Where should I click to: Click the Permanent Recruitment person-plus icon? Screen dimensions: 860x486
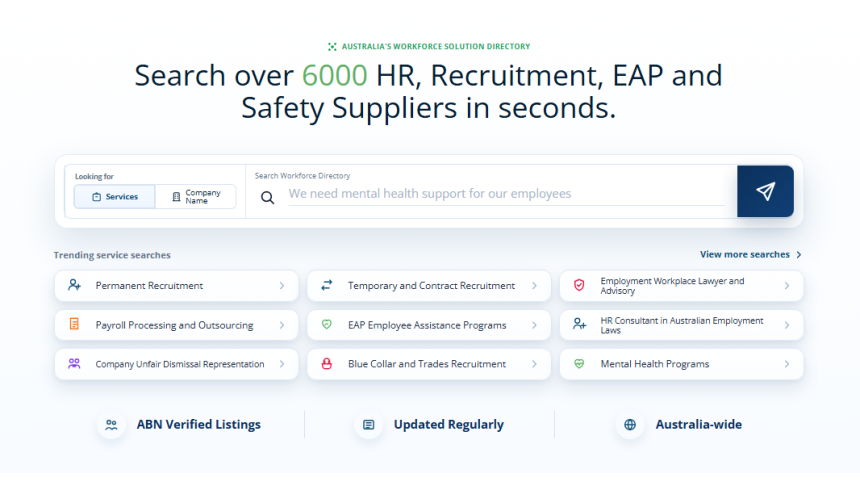coord(75,285)
